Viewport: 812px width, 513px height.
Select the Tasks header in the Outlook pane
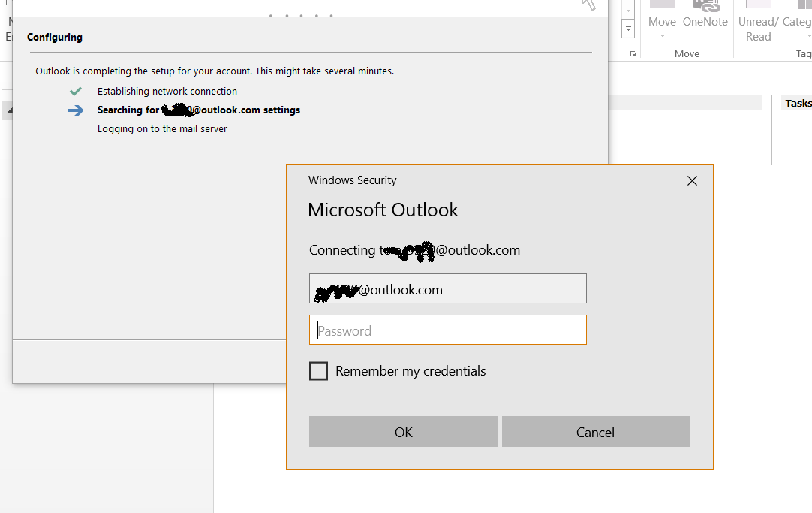pyautogui.click(x=798, y=103)
